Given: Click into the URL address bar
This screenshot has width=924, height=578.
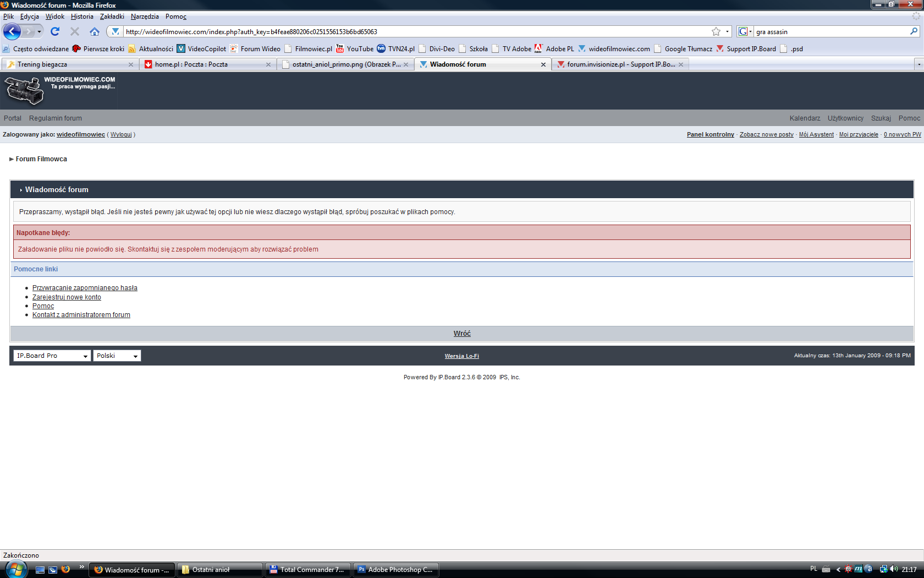Looking at the screenshot, I should [413, 31].
